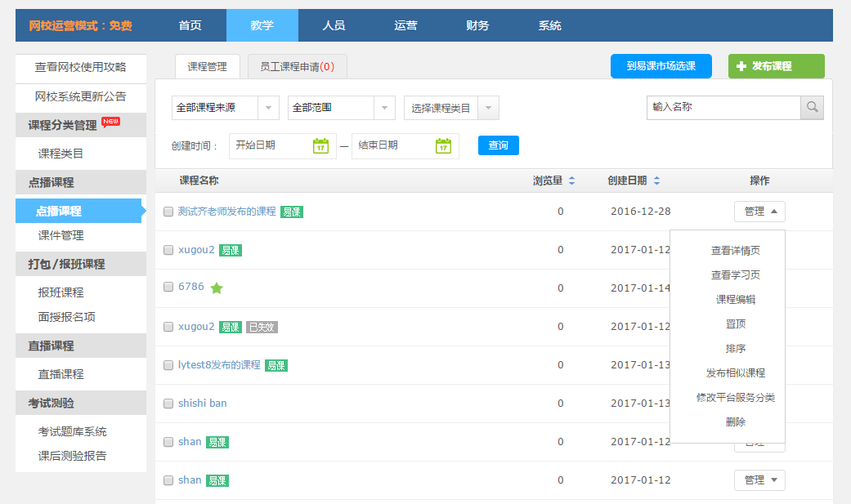Open the start date calendar icon

(x=320, y=145)
